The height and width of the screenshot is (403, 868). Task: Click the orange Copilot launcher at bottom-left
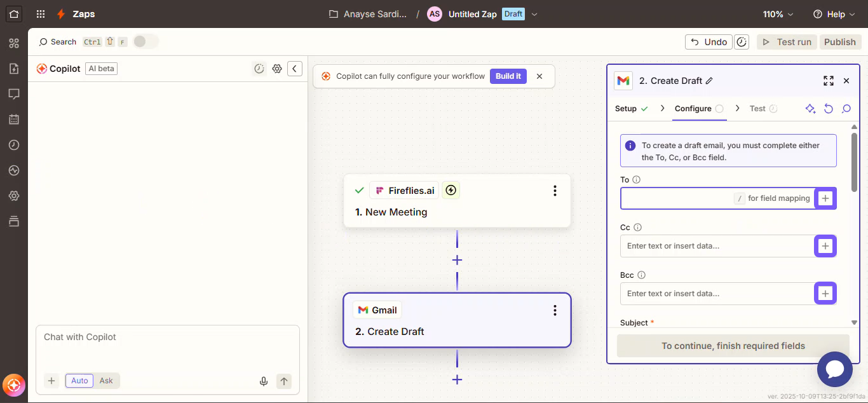click(x=14, y=385)
